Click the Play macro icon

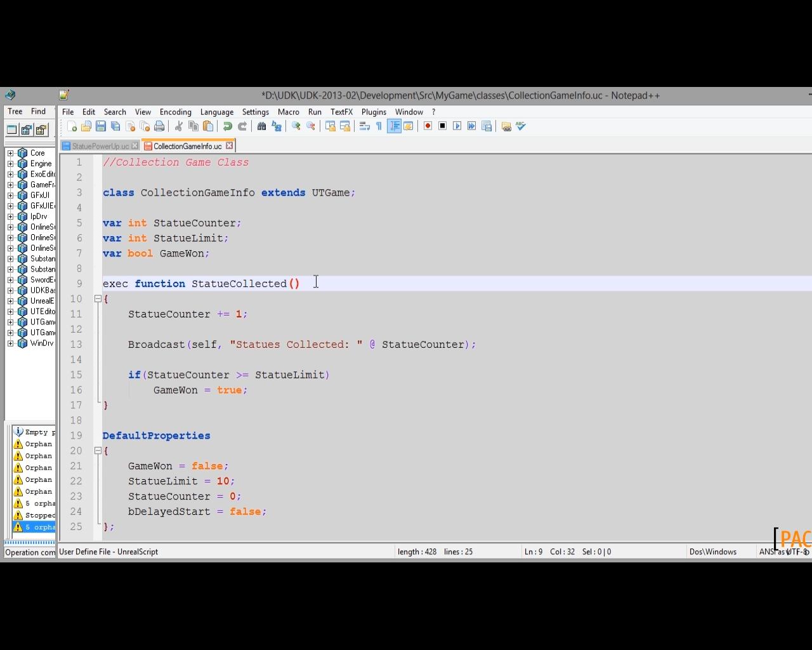[x=457, y=126]
